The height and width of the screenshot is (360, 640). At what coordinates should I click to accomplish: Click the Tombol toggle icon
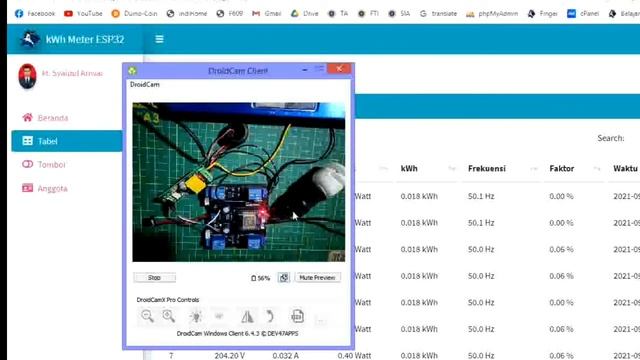(27, 164)
